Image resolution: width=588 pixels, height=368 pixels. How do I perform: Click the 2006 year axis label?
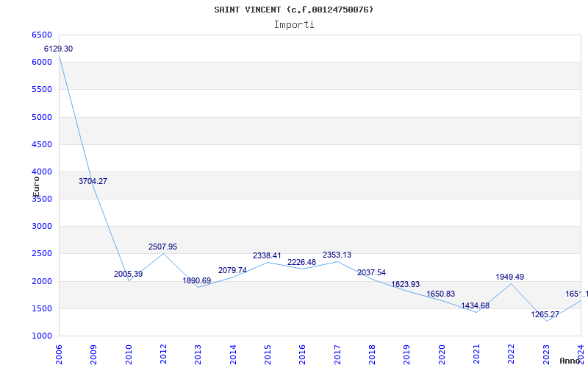tap(59, 355)
